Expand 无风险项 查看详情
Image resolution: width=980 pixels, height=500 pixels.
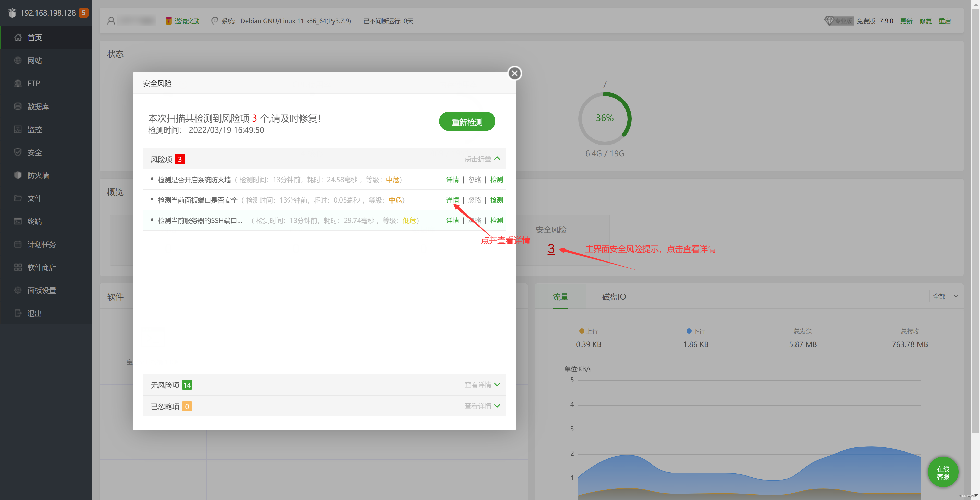coord(482,385)
